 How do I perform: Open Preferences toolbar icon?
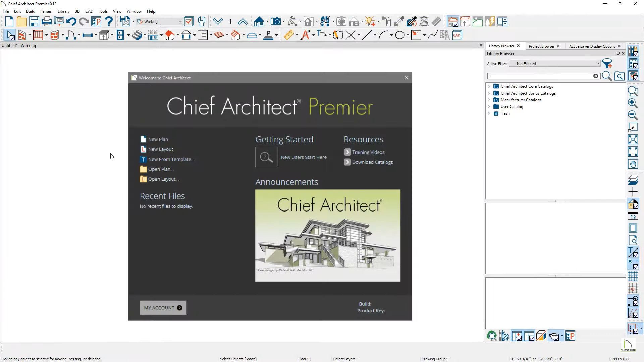(x=96, y=22)
